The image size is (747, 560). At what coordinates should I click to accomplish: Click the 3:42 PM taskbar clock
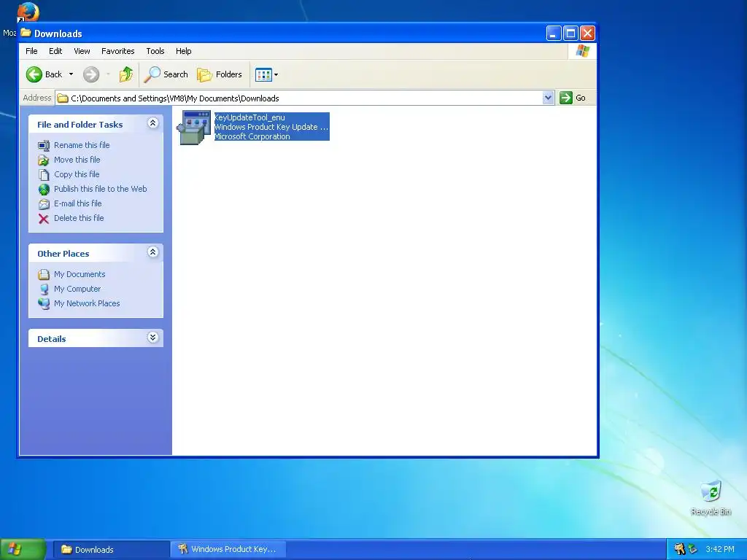pyautogui.click(x=719, y=549)
